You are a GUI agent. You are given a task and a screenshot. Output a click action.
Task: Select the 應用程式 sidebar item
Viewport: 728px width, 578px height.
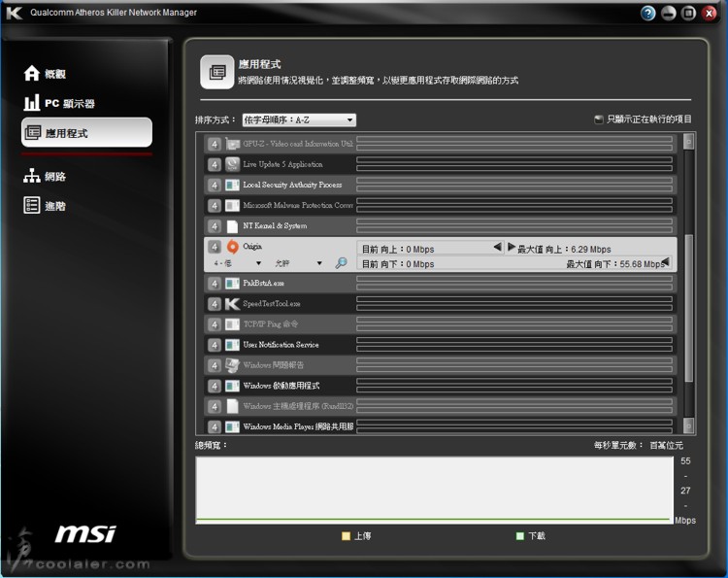click(86, 132)
